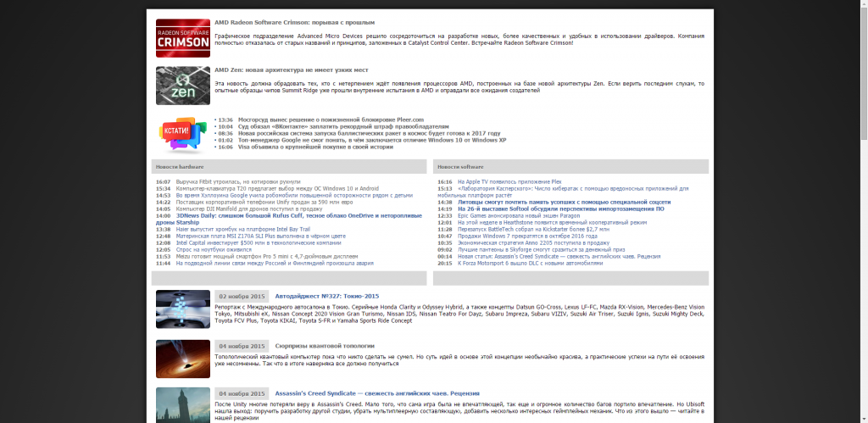
Task: Open Haier Chromebook Intel Bay Trail news
Action: [x=243, y=229]
